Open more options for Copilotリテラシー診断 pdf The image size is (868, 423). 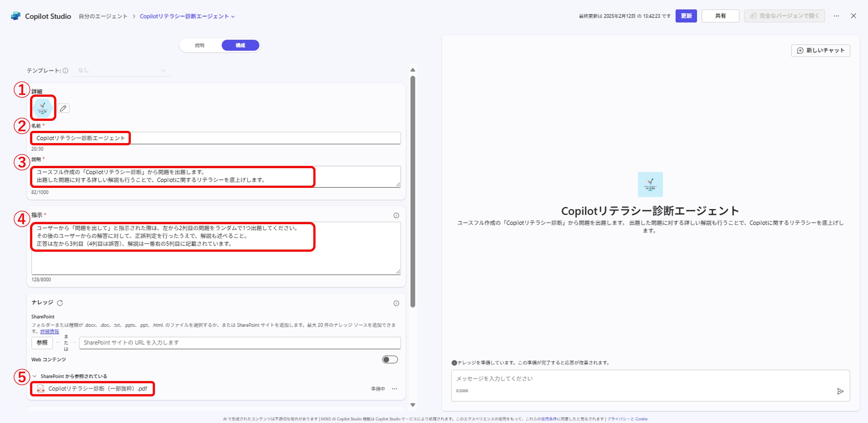[x=394, y=389]
